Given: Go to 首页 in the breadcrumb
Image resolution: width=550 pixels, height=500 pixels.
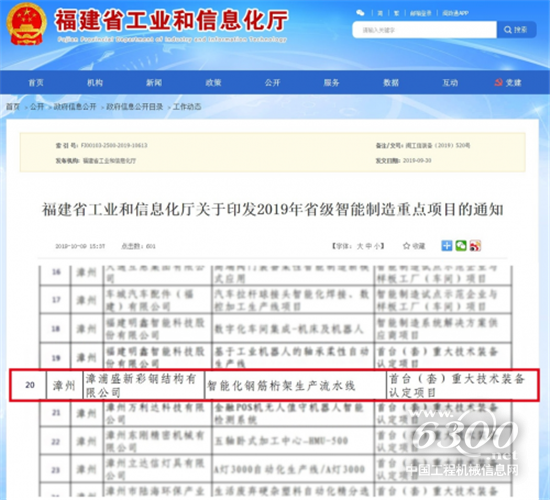Looking at the screenshot, I should tap(13, 107).
